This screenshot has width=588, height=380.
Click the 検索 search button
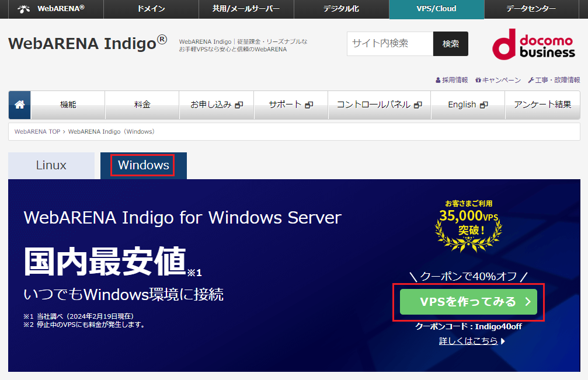(x=451, y=44)
